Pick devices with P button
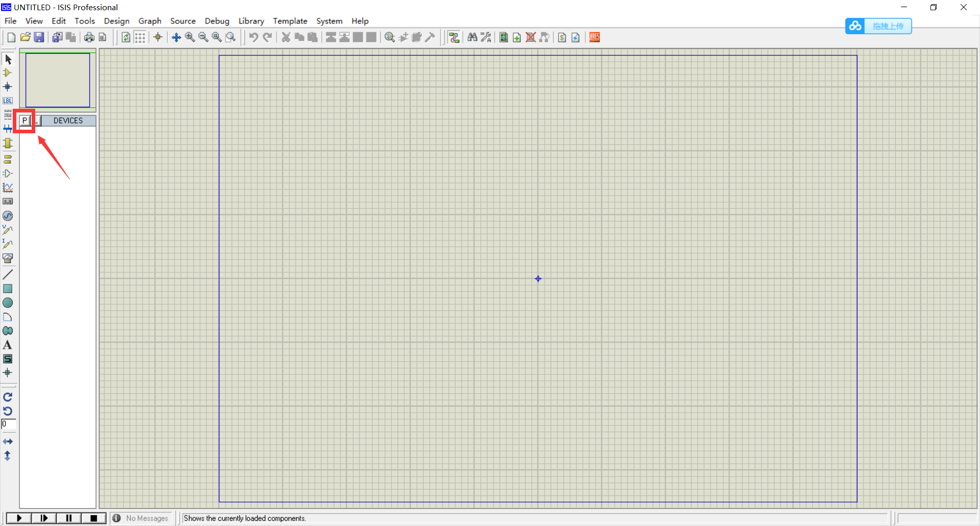The height and width of the screenshot is (526, 980). point(24,121)
